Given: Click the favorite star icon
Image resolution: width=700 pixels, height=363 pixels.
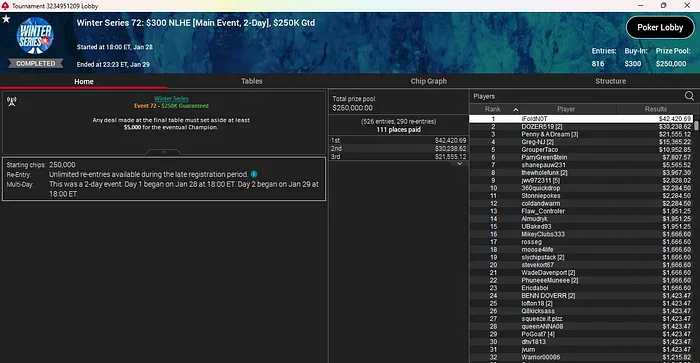Looking at the screenshot, I should [x=6, y=19].
